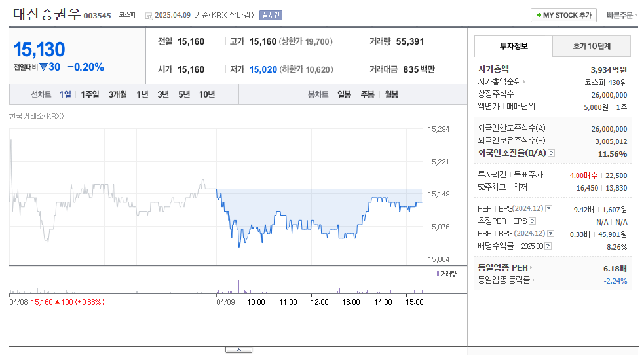Viewport: 644px width, 355px height.
Task: Click 한국거래소(KRX) chart label
Action: point(37,116)
